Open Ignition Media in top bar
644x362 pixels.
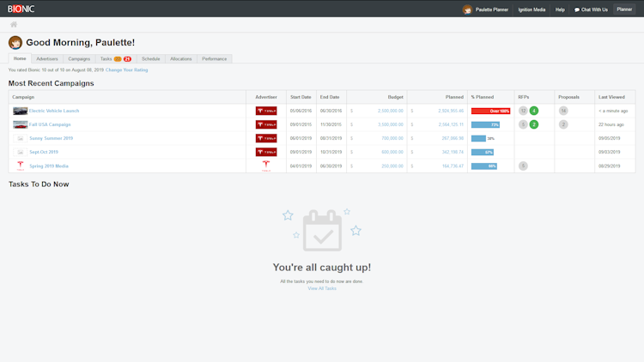(532, 9)
